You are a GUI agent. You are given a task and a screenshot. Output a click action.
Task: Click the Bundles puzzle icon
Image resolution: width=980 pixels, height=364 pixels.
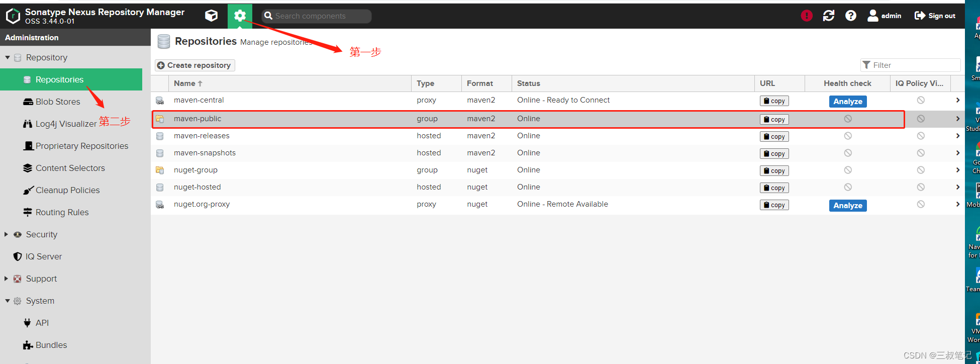28,345
